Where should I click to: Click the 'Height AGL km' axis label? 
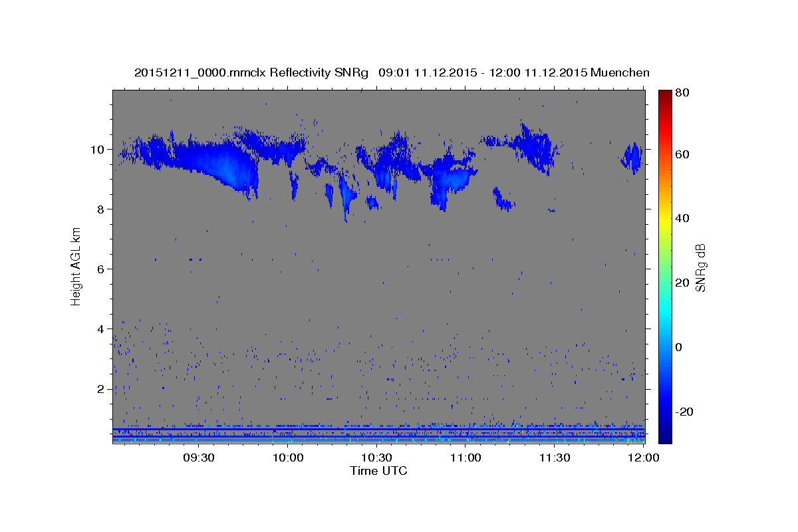click(76, 267)
